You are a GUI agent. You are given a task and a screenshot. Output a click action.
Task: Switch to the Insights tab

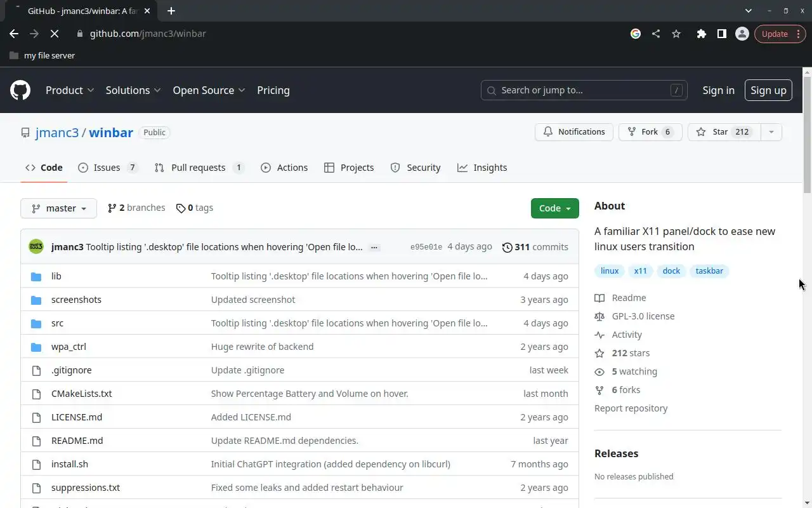click(482, 168)
